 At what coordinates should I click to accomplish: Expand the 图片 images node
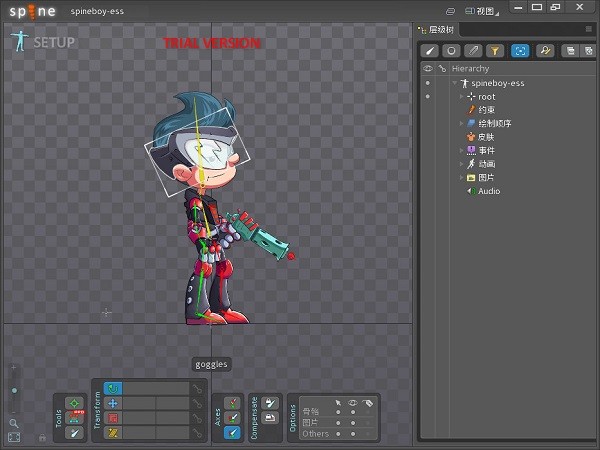[x=461, y=177]
